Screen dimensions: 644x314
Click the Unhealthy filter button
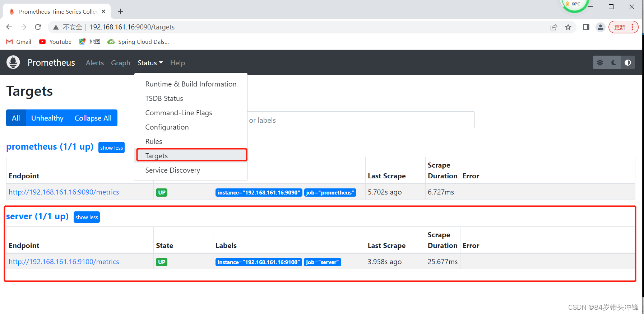(47, 118)
